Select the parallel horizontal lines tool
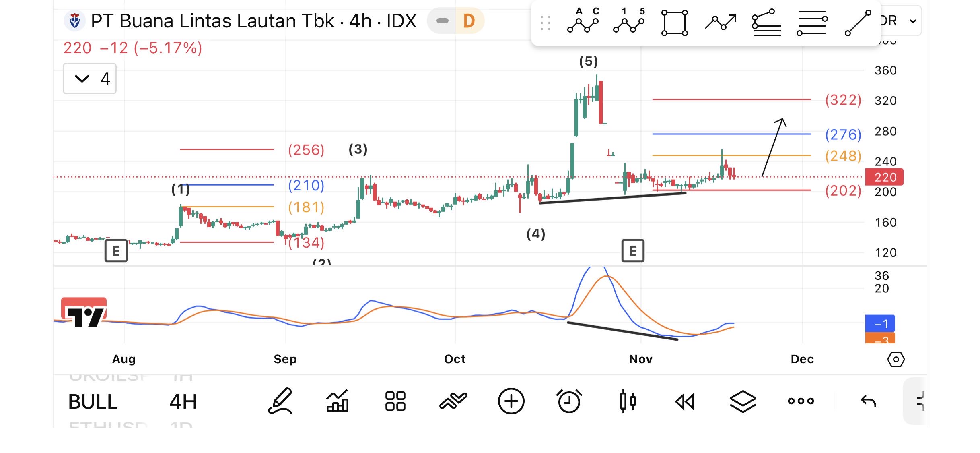 pyautogui.click(x=812, y=23)
